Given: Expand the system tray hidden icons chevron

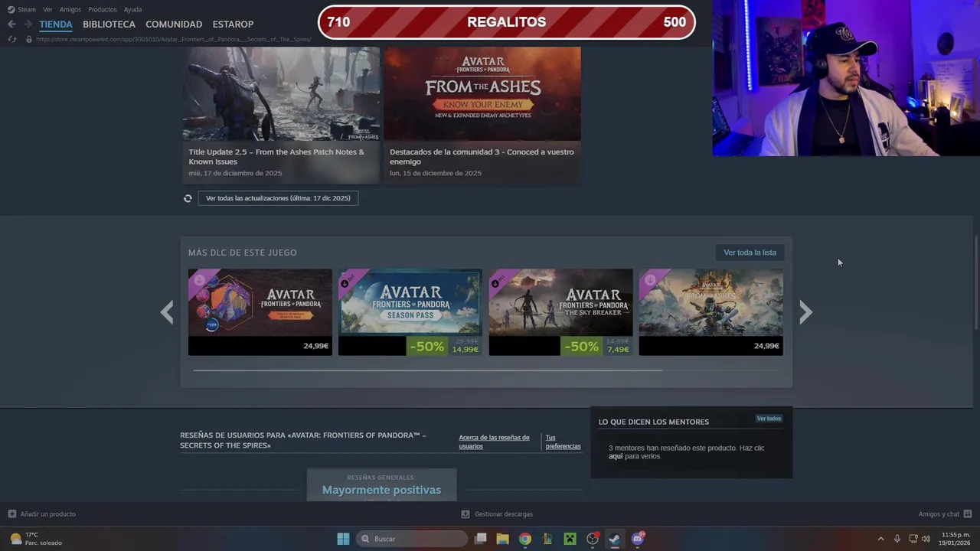Looking at the screenshot, I should click(x=880, y=539).
